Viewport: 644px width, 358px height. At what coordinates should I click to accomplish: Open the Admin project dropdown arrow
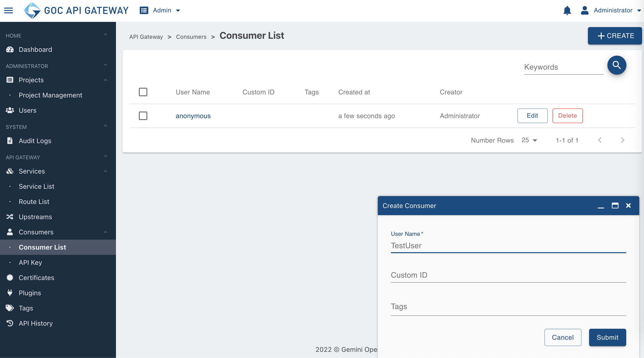178,11
